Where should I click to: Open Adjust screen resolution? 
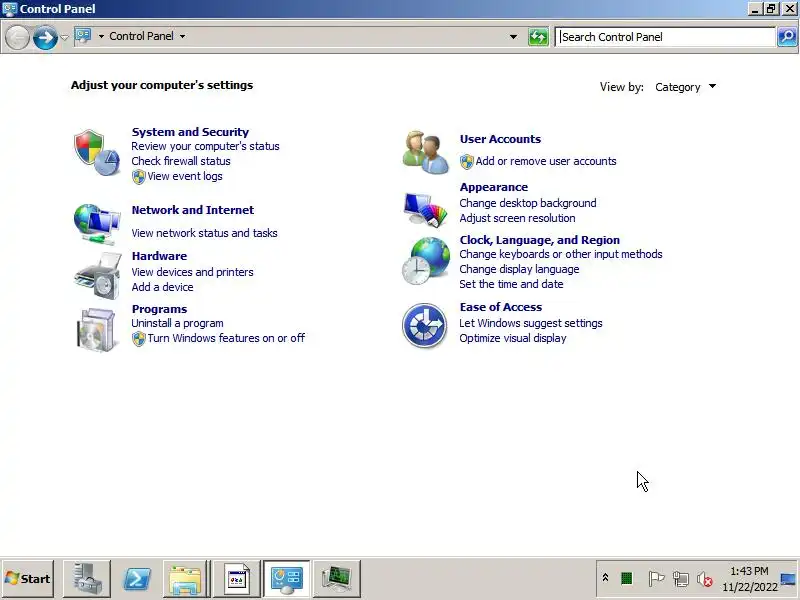click(x=517, y=218)
